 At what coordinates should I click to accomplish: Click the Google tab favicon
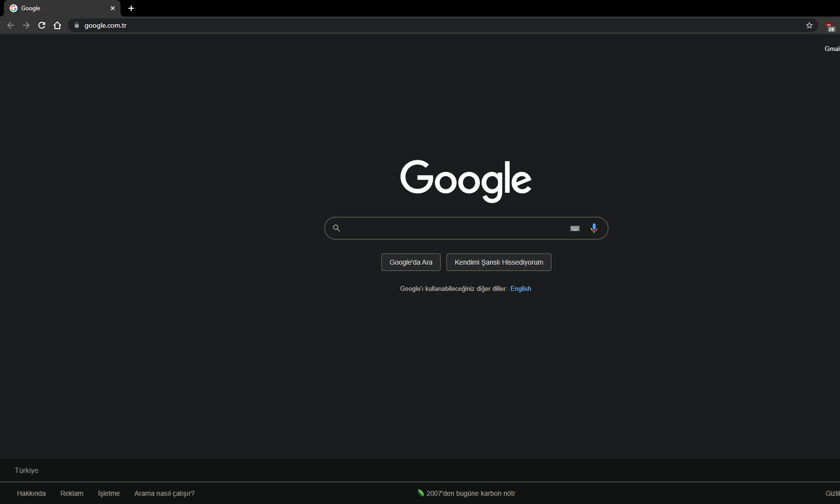[14, 8]
